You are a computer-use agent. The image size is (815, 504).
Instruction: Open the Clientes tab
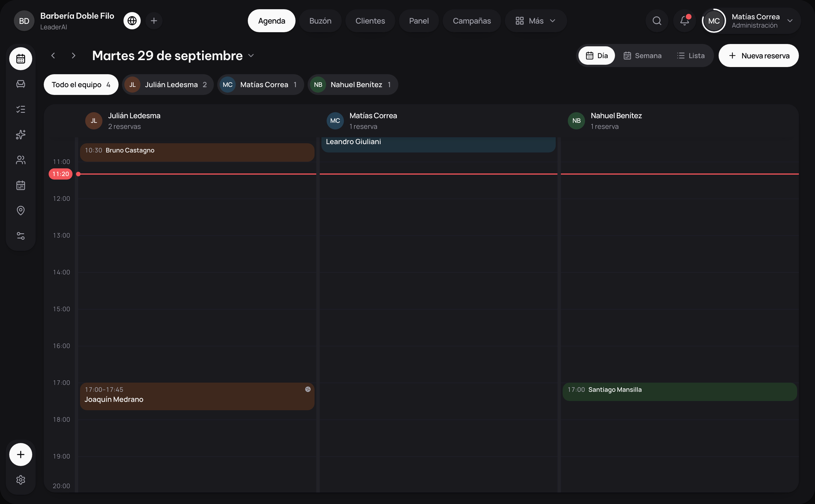pos(370,21)
